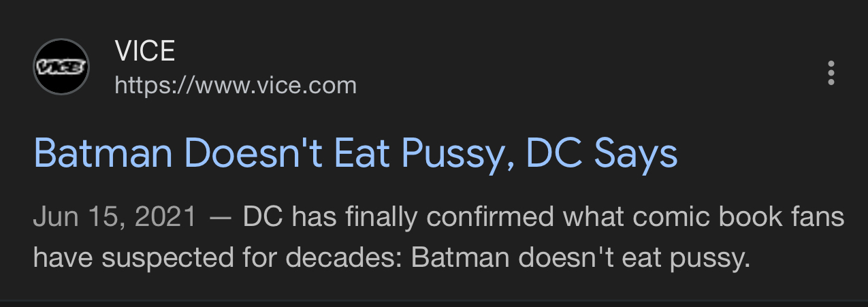The height and width of the screenshot is (307, 868).
Task: Click the VICE site name text
Action: [145, 51]
